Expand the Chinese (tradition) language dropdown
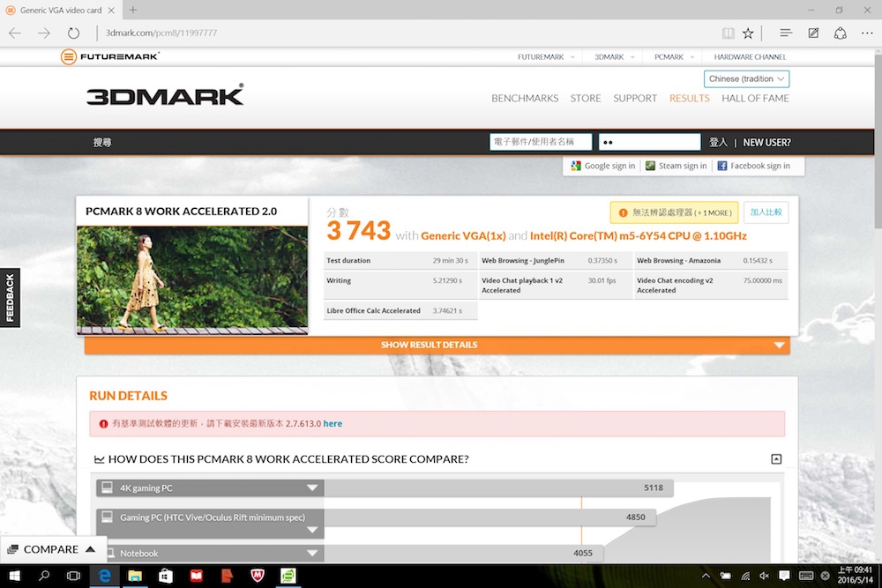 tap(746, 78)
